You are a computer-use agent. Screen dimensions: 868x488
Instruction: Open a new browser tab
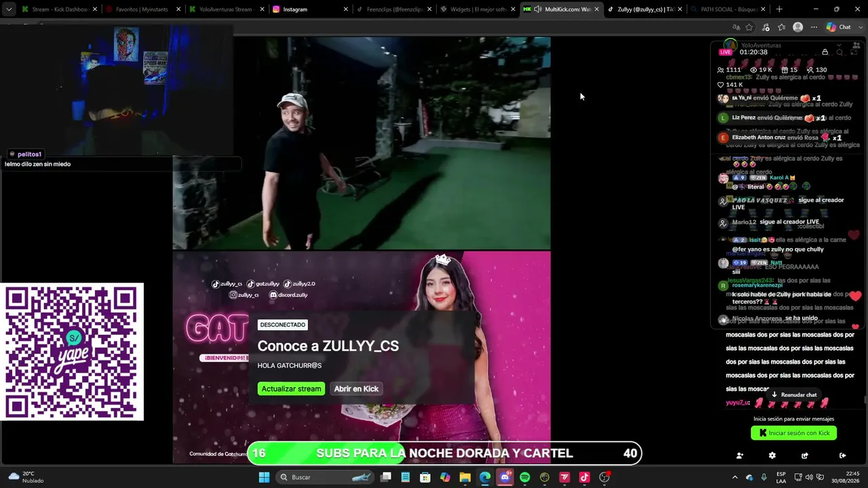(x=779, y=9)
